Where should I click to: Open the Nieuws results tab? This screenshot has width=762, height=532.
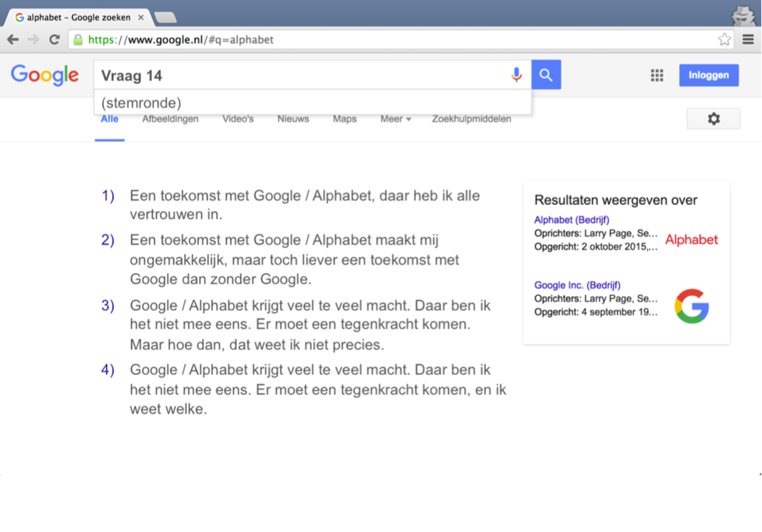click(293, 119)
